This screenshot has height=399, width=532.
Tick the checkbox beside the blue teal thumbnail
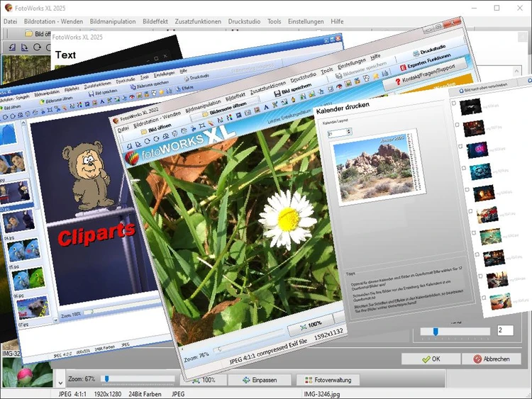[464, 168]
